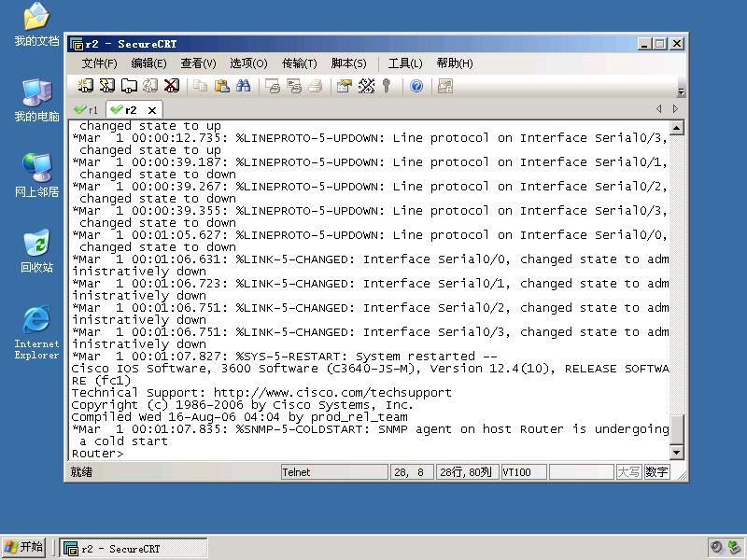Open the 脚本(S) menu
Viewport: 747px width, 560px height.
pyautogui.click(x=348, y=63)
